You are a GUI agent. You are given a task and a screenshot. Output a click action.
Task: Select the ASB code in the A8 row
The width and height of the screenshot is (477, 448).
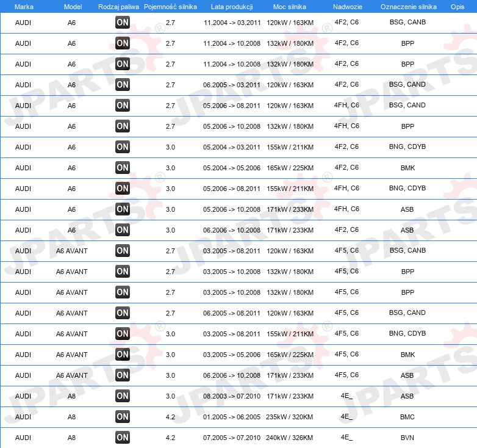pos(407,396)
